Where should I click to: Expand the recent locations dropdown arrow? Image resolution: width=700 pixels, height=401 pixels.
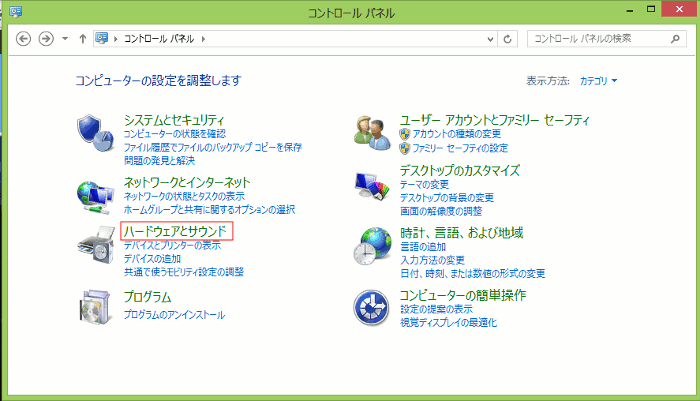coord(65,38)
